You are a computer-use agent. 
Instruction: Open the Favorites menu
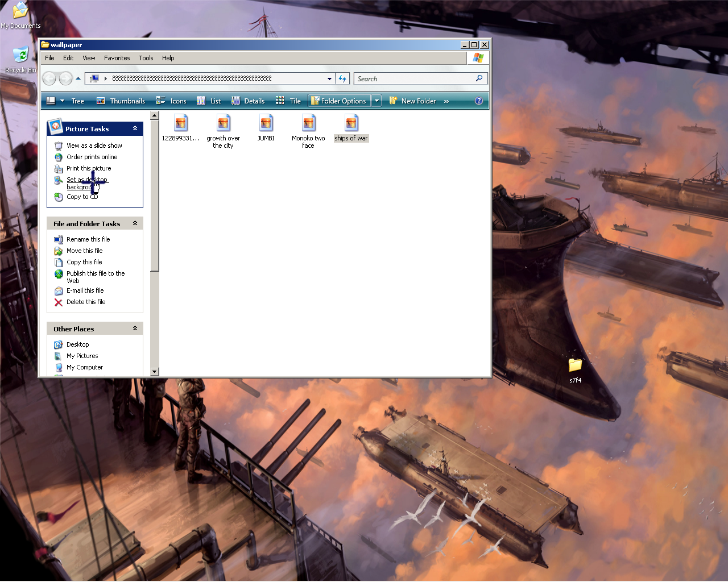coord(117,58)
